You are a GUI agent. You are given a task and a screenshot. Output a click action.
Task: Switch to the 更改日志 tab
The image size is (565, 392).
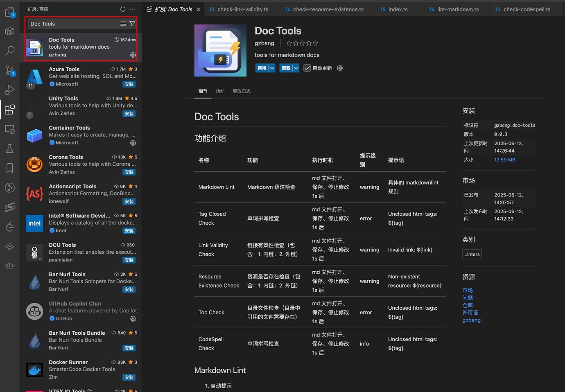[242, 91]
